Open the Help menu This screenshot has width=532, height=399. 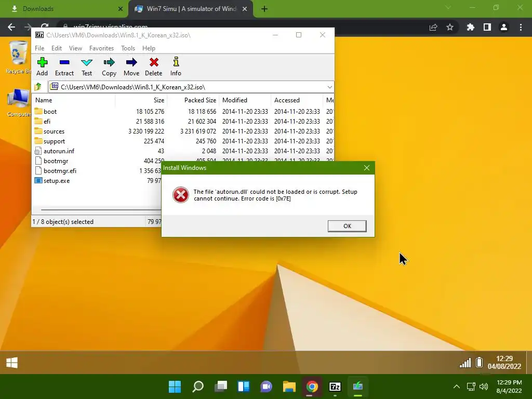149,48
